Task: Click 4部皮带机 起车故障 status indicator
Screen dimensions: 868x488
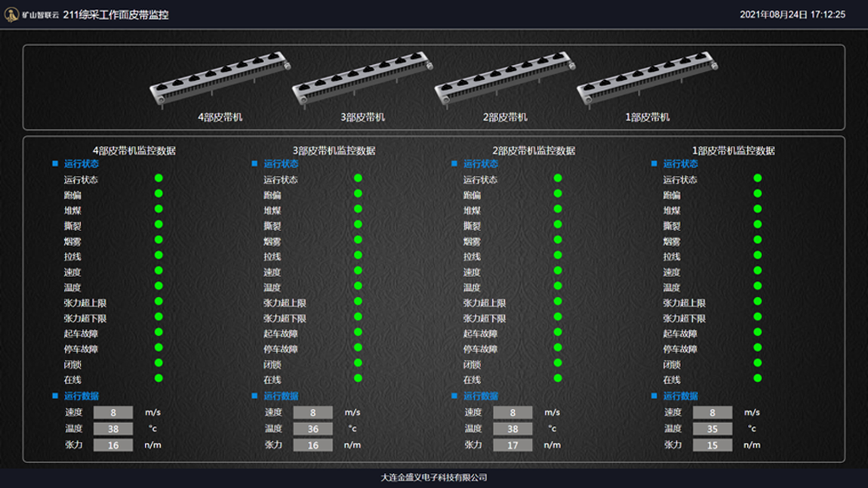Action: 159,332
